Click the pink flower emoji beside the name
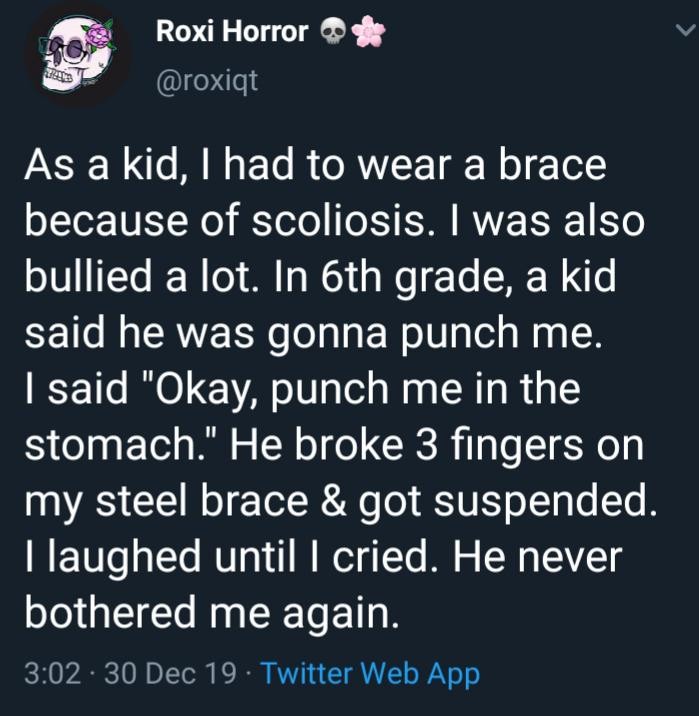 [x=370, y=33]
